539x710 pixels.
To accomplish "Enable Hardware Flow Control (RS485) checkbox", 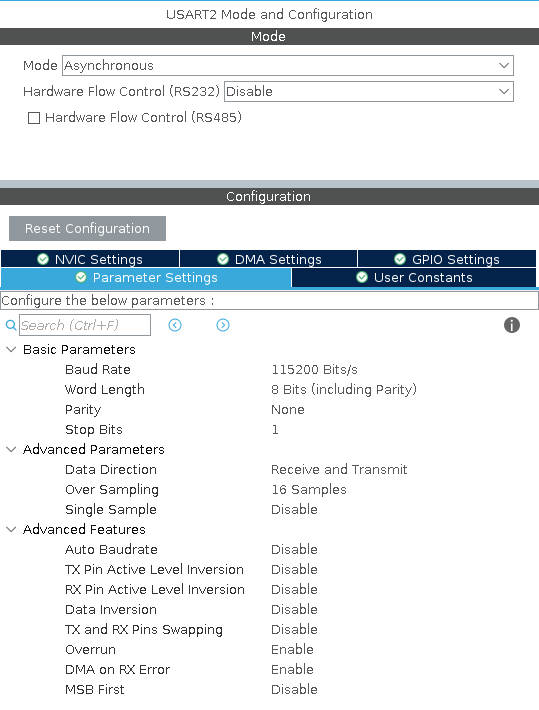I will point(34,118).
